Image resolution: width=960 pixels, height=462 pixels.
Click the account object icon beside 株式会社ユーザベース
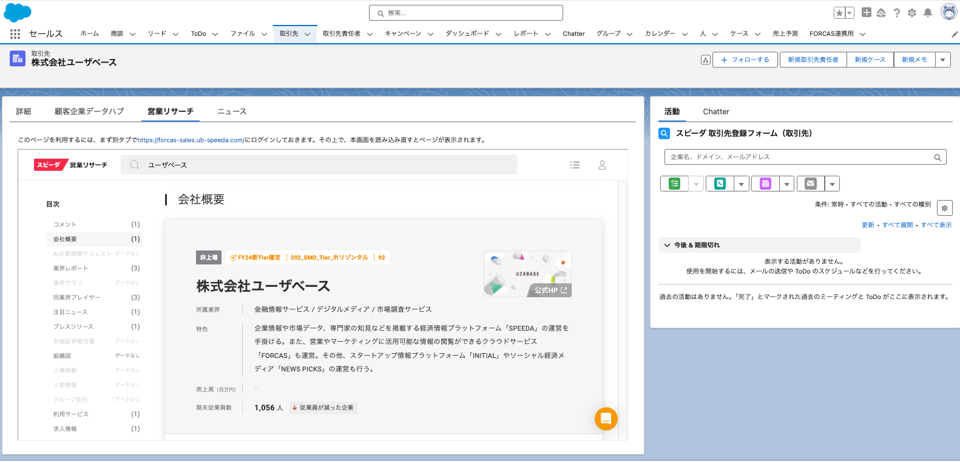click(17, 58)
